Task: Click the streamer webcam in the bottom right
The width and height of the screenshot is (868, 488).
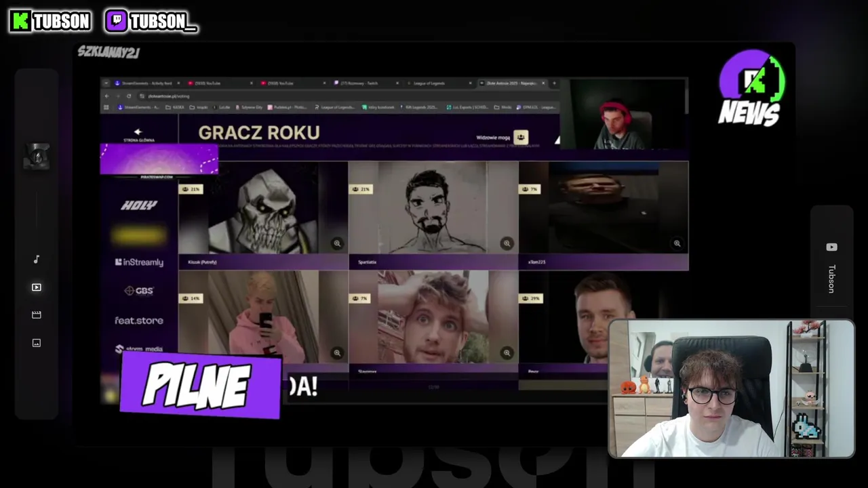Action: 732,388
